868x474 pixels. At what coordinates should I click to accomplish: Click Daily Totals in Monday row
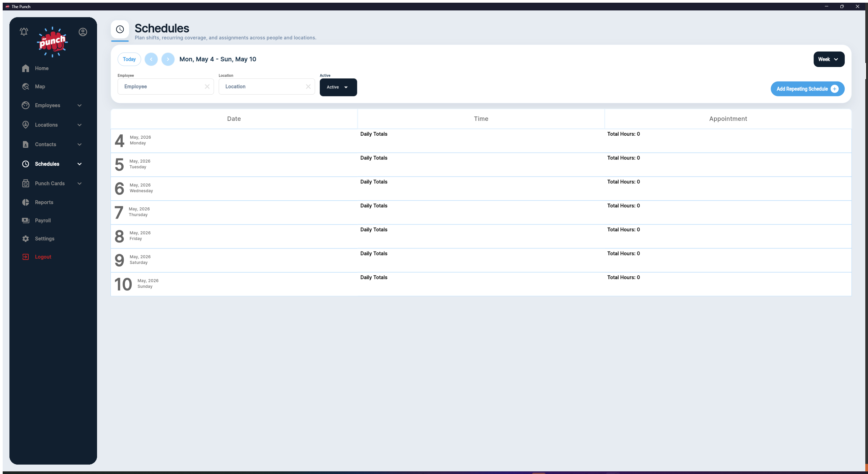click(374, 134)
